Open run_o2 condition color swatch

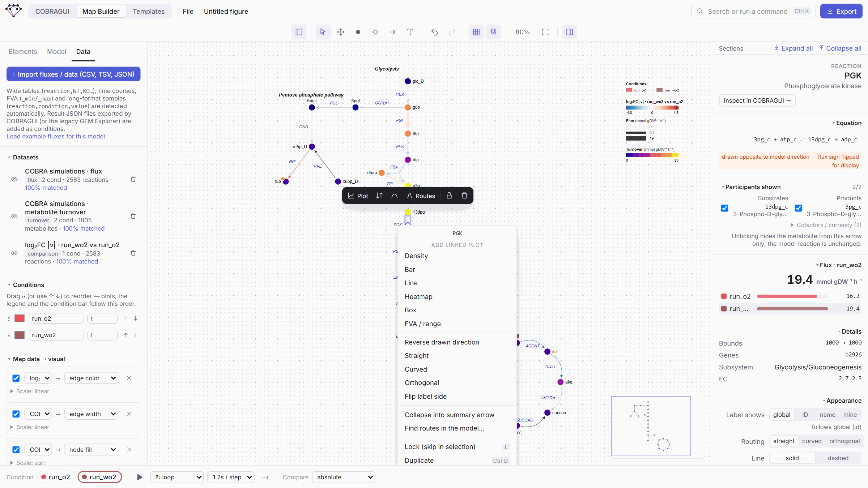[x=20, y=318]
